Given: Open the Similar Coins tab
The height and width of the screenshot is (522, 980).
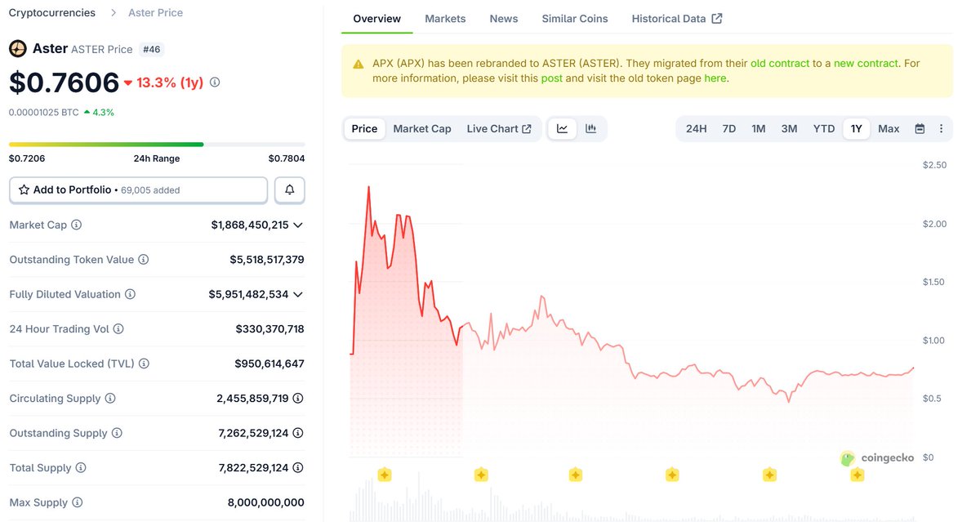Looking at the screenshot, I should (x=575, y=19).
